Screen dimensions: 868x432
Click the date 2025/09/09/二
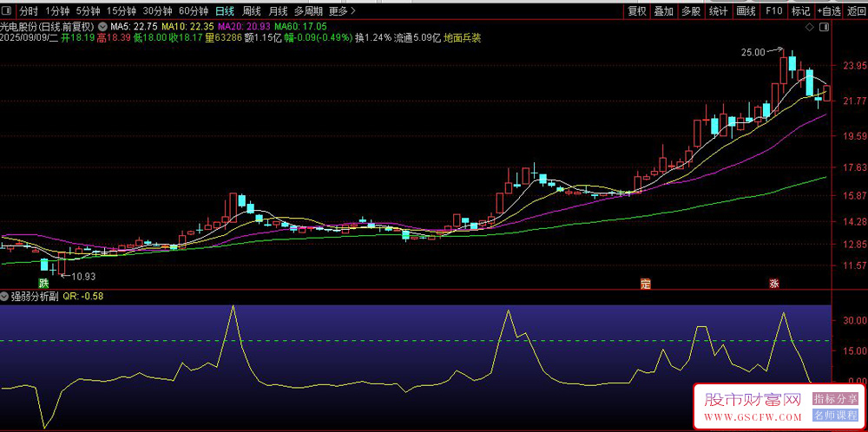[x=30, y=37]
